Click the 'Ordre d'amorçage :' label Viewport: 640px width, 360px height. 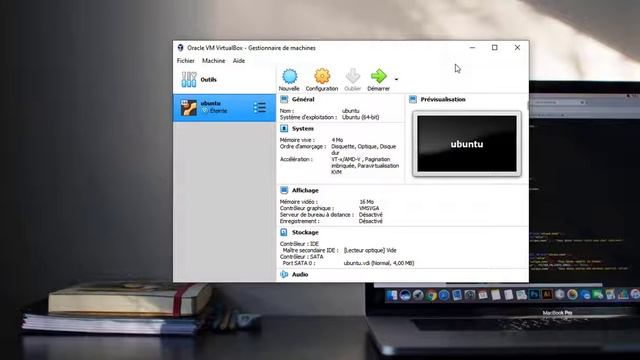tap(303, 147)
